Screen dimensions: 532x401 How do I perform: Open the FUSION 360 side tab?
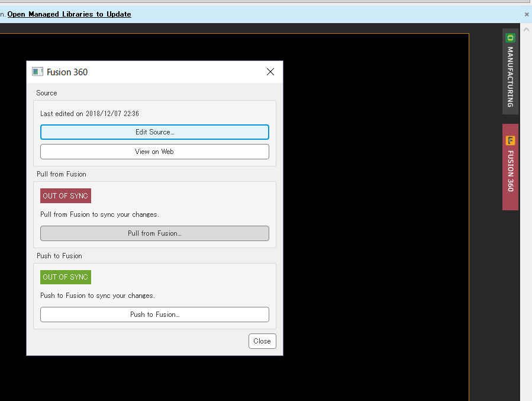click(x=510, y=166)
